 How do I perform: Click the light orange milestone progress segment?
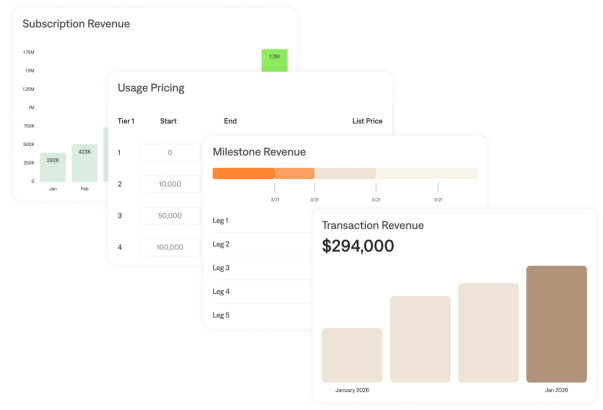point(294,173)
